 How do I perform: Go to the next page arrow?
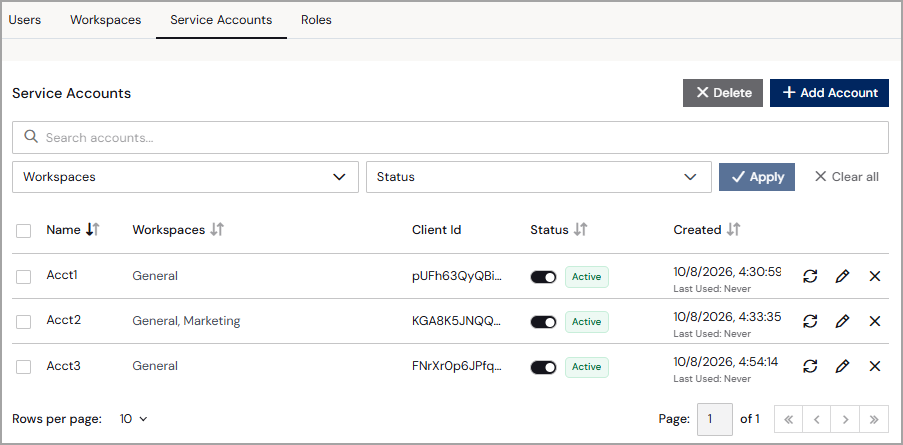pyautogui.click(x=845, y=419)
